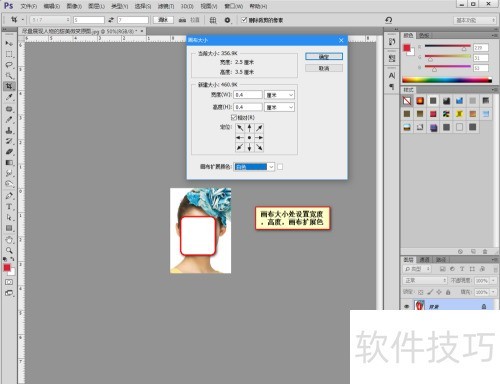Toggle Quick Mask mode icon
The image size is (500, 384).
pos(9,282)
